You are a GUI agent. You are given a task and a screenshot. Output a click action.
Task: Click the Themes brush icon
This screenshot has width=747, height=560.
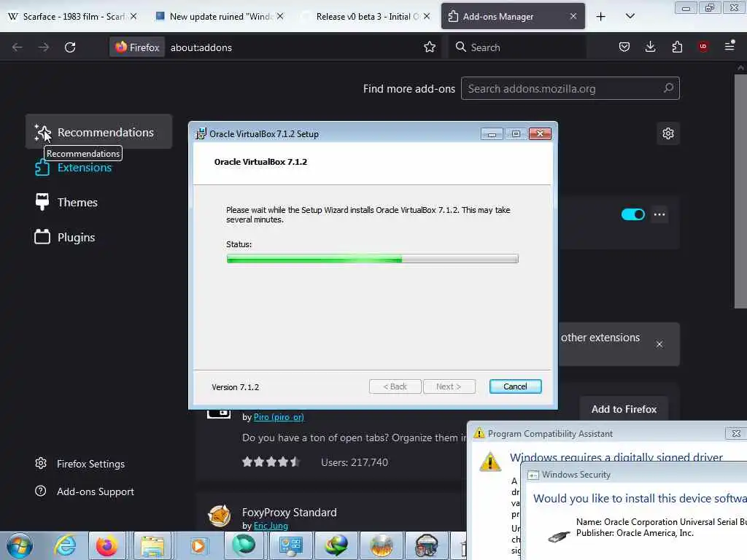tap(42, 202)
